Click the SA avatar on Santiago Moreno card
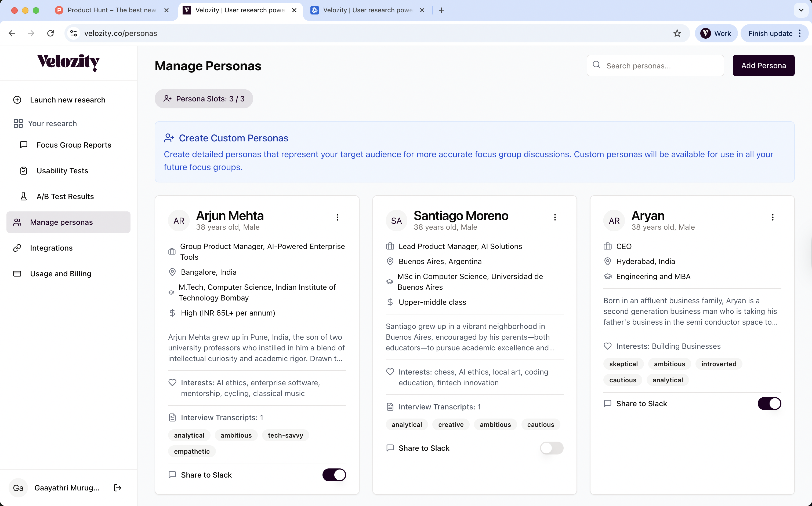Viewport: 812px width, 506px height. [396, 221]
